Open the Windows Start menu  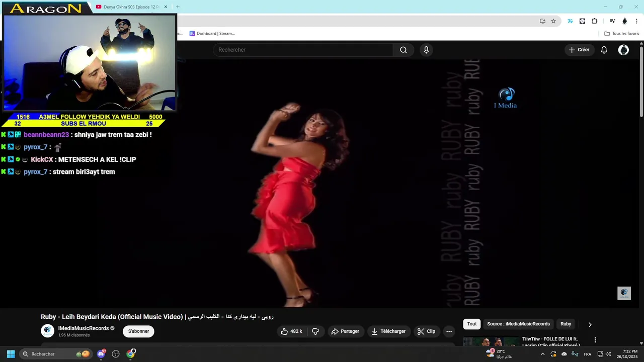tap(11, 354)
